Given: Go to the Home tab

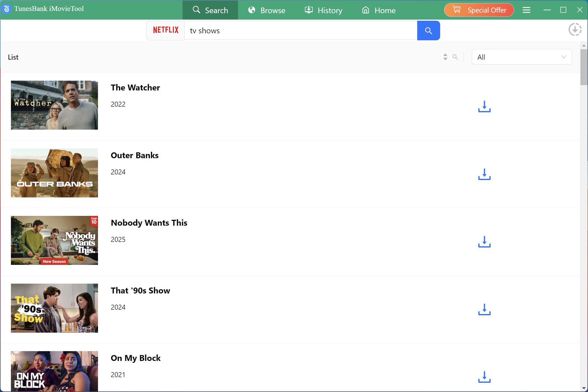Looking at the screenshot, I should [379, 10].
